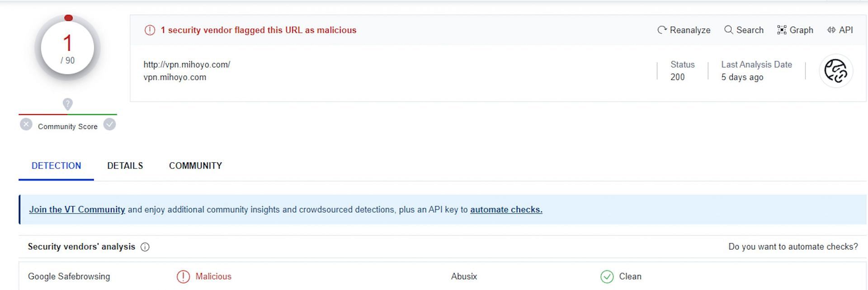This screenshot has width=868, height=290.
Task: Click the Abusix vendor name
Action: pos(464,276)
